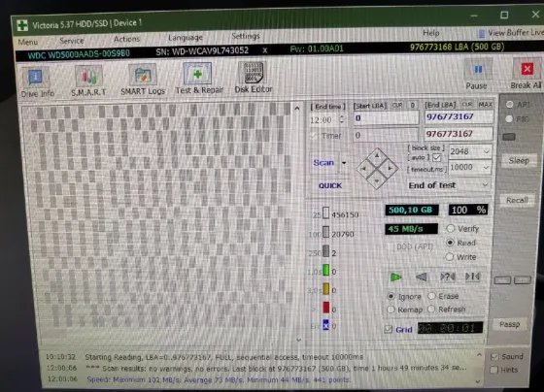Viewport: 544px width, 392px height.
Task: Open SMART Logs from the toolbar
Action: click(143, 75)
